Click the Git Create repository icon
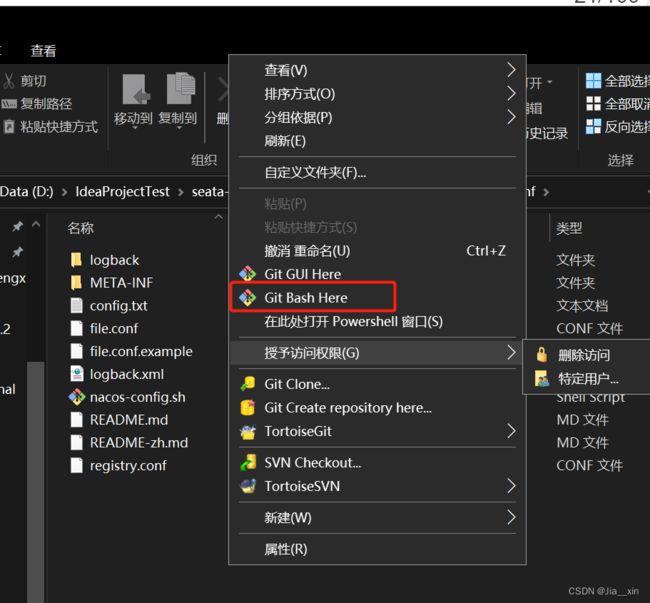The width and height of the screenshot is (650, 603). 247,408
